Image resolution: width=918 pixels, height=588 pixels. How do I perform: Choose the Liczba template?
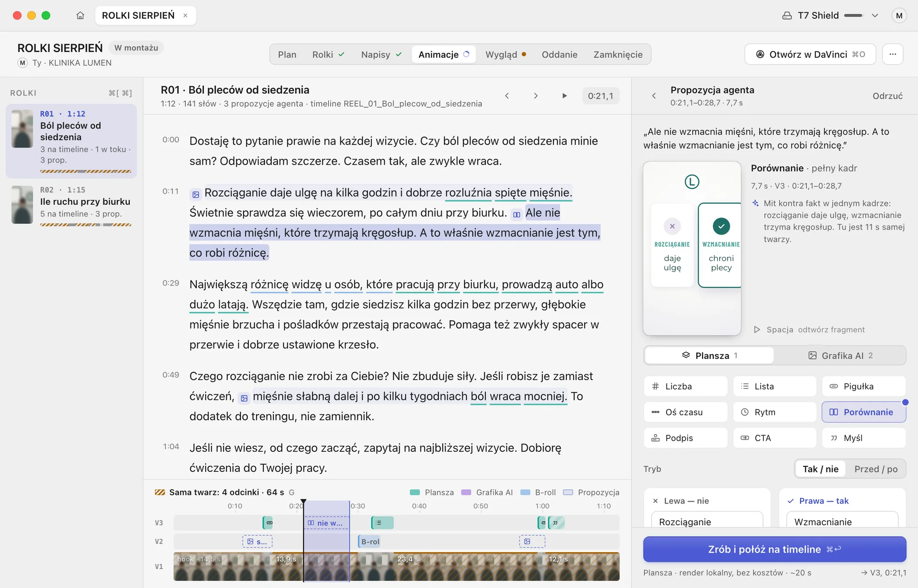685,386
